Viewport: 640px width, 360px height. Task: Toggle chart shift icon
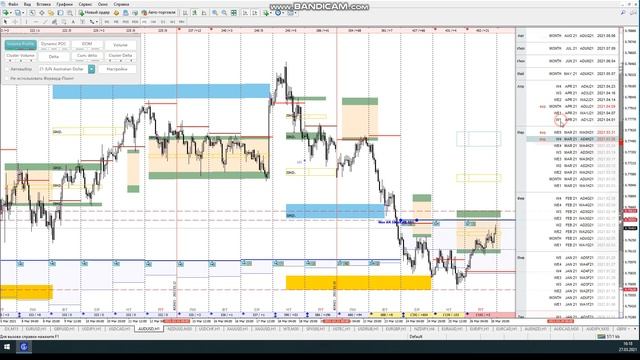tap(255, 13)
